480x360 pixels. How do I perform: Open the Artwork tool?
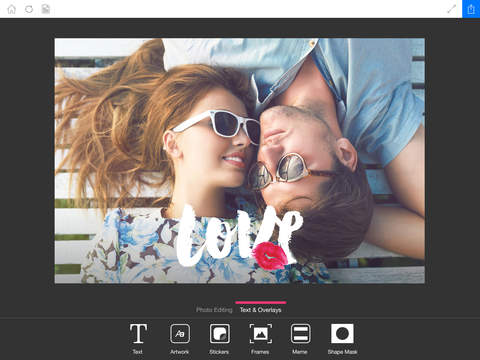(180, 338)
